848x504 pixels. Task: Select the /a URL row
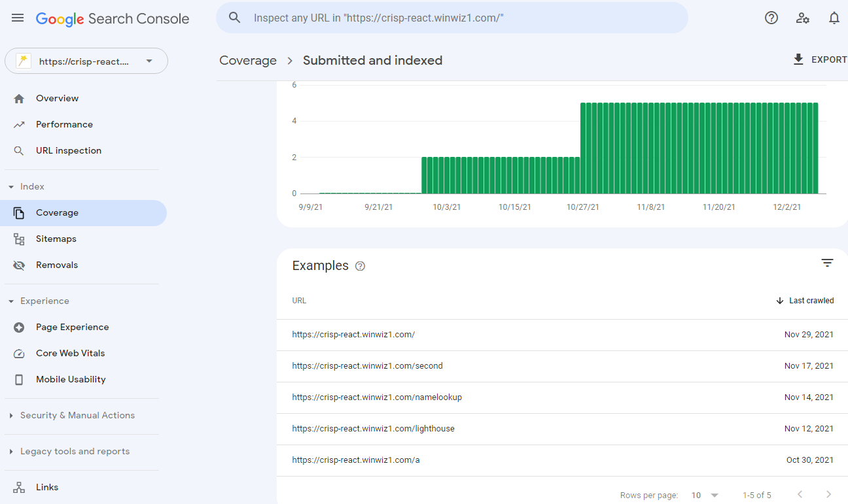(x=562, y=460)
